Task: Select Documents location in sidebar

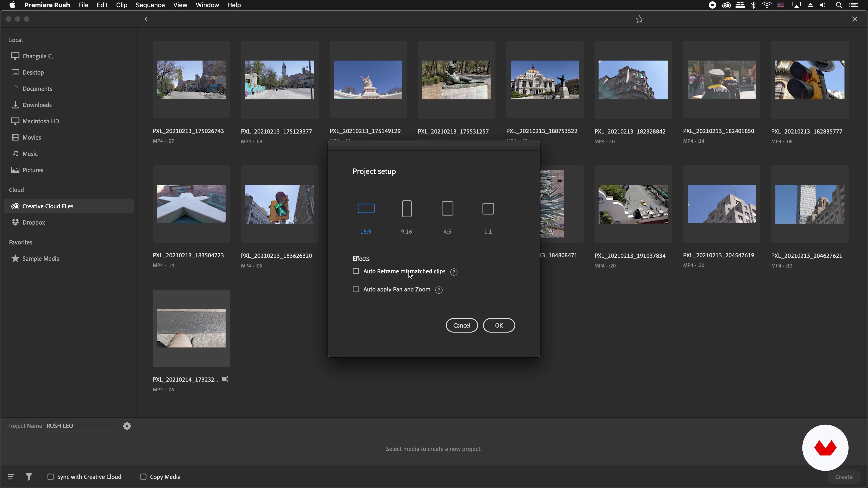Action: pos(69,89)
